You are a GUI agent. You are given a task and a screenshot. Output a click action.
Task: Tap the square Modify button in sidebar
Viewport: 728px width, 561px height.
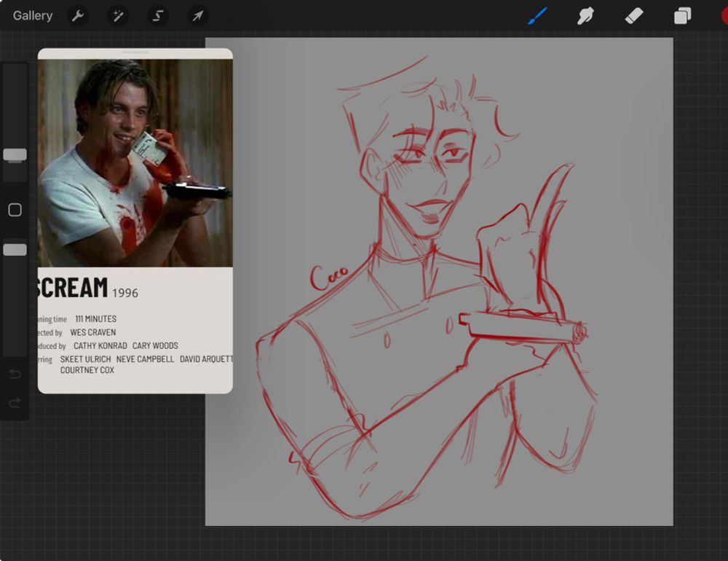15,210
